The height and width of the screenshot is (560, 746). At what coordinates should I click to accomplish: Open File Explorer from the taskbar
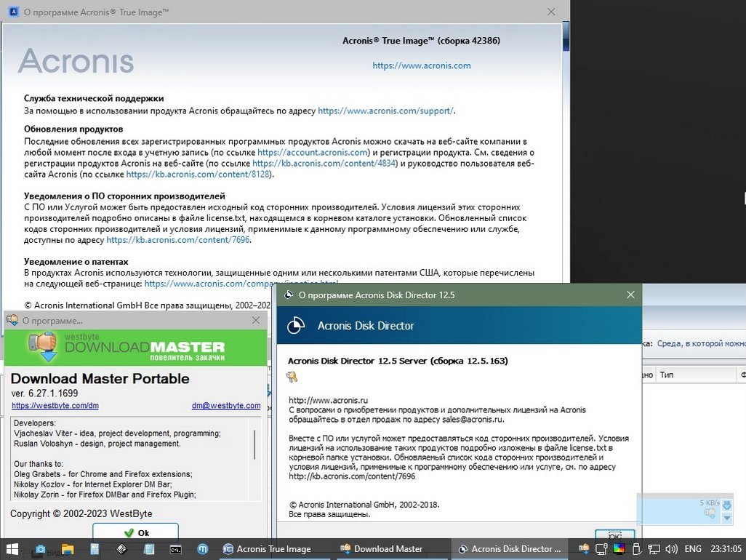(x=68, y=549)
